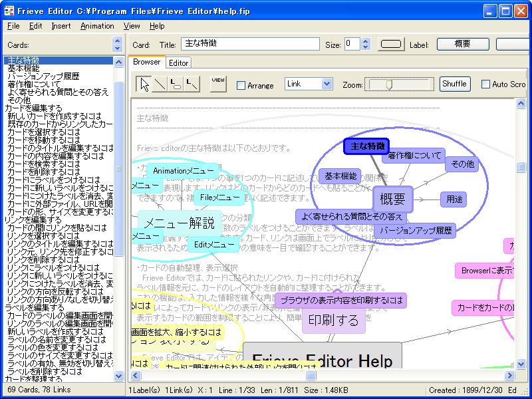Increase the card Size with up arrow

pos(365,41)
